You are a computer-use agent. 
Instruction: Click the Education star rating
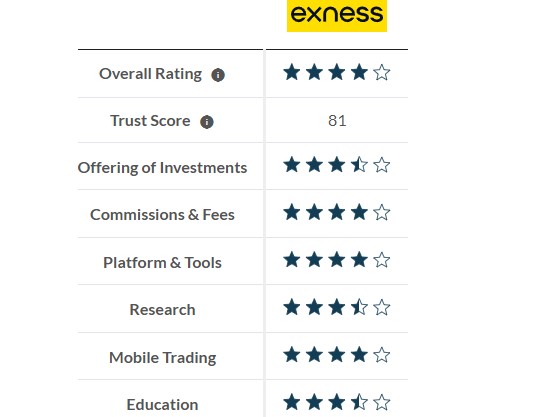click(337, 402)
